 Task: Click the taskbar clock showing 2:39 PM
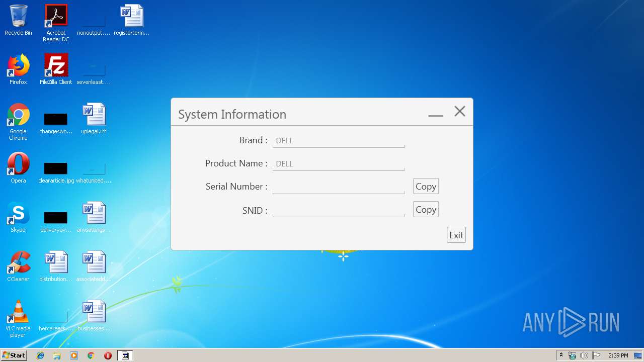[x=618, y=355]
